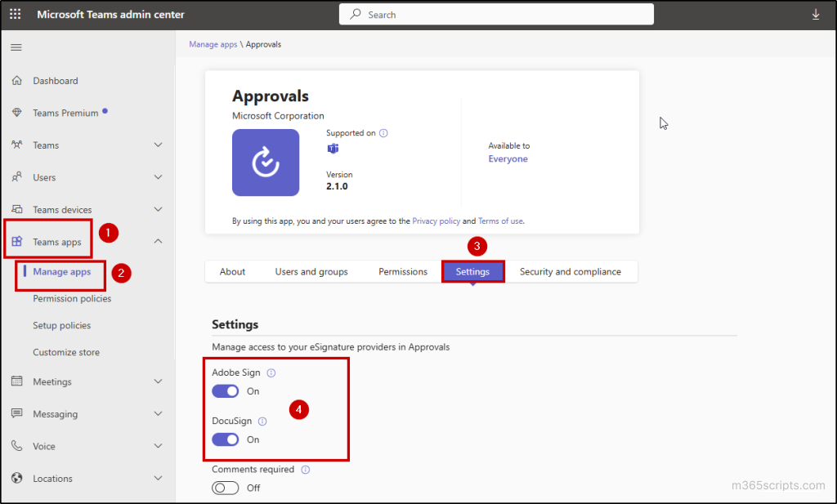The image size is (837, 504).
Task: Click the Dashboard home icon
Action: [x=17, y=81]
